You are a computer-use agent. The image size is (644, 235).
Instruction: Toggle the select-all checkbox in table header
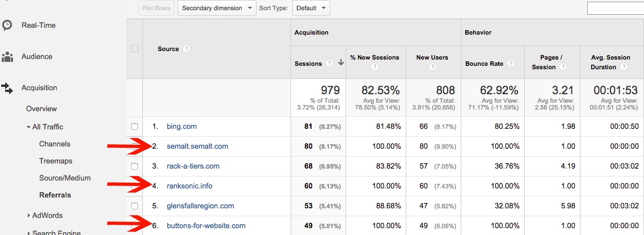[x=134, y=49]
